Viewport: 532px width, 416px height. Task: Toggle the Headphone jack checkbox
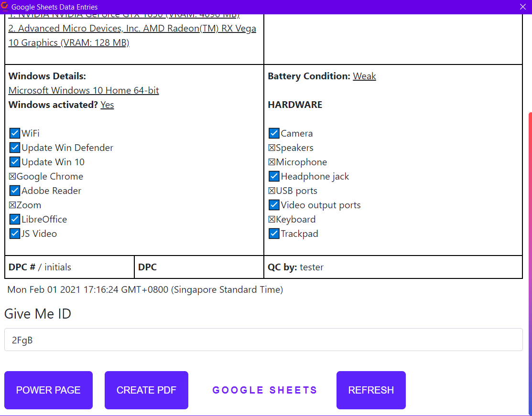(x=274, y=176)
